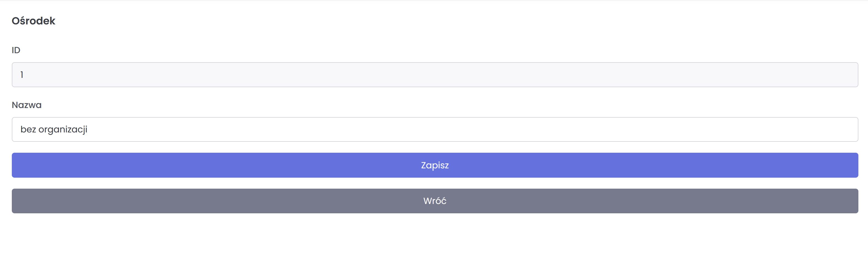Click the text 'bez organizacji'
This screenshot has width=868, height=258.
[x=54, y=129]
